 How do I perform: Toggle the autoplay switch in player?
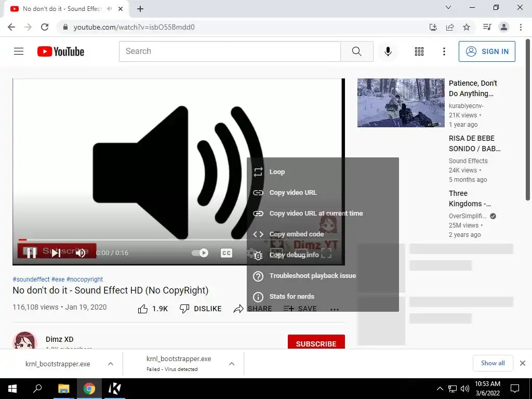tap(200, 253)
